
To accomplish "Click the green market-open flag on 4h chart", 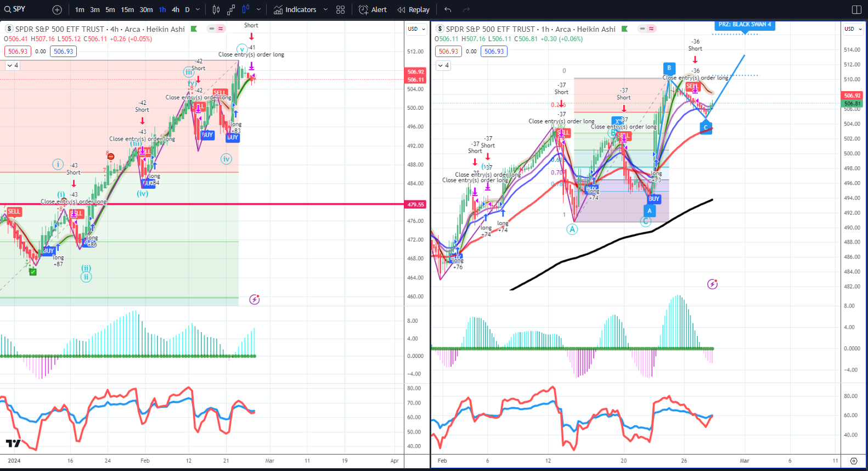I will [x=194, y=29].
